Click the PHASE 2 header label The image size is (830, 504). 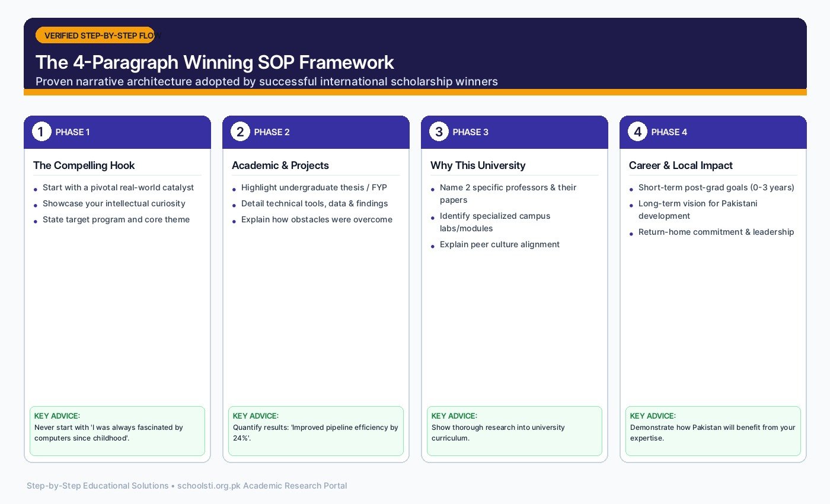coord(272,132)
